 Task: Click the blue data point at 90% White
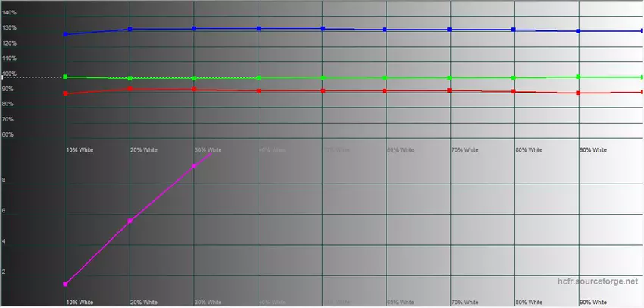[x=578, y=31]
